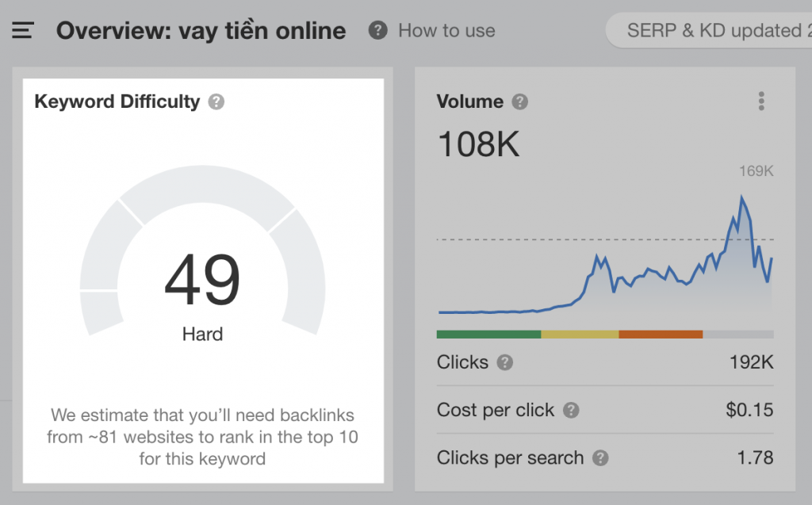This screenshot has height=505, width=812.
Task: Click the Cost per click help icon
Action: coord(571,410)
